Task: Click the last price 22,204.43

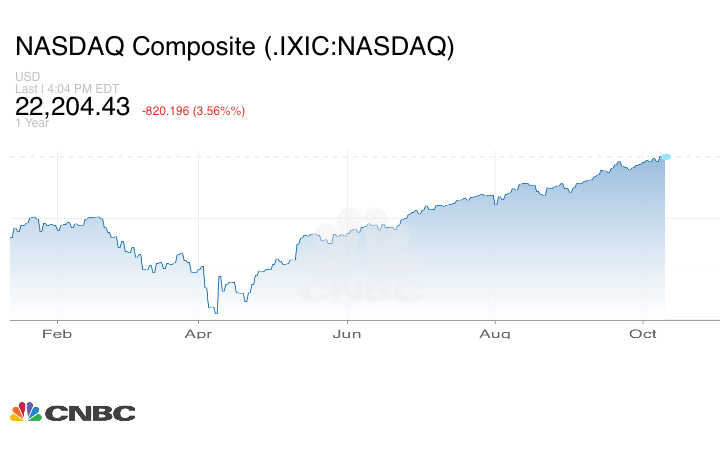Action: point(73,106)
